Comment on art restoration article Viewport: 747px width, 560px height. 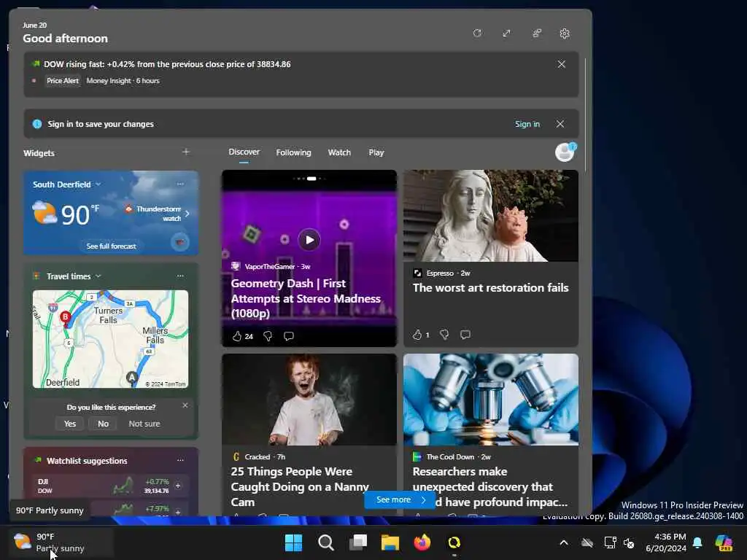coord(465,335)
